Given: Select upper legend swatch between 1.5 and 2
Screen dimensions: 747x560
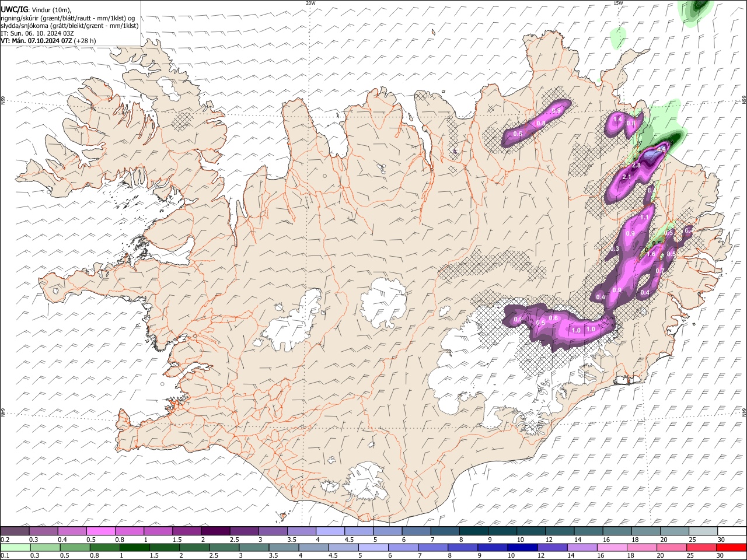Looking at the screenshot, I should point(187,531).
